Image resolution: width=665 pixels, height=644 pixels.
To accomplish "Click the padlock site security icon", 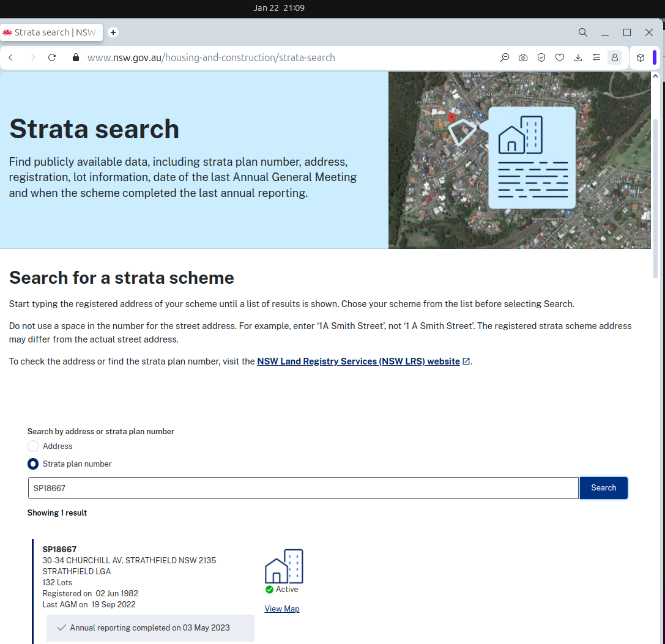I will [x=75, y=57].
